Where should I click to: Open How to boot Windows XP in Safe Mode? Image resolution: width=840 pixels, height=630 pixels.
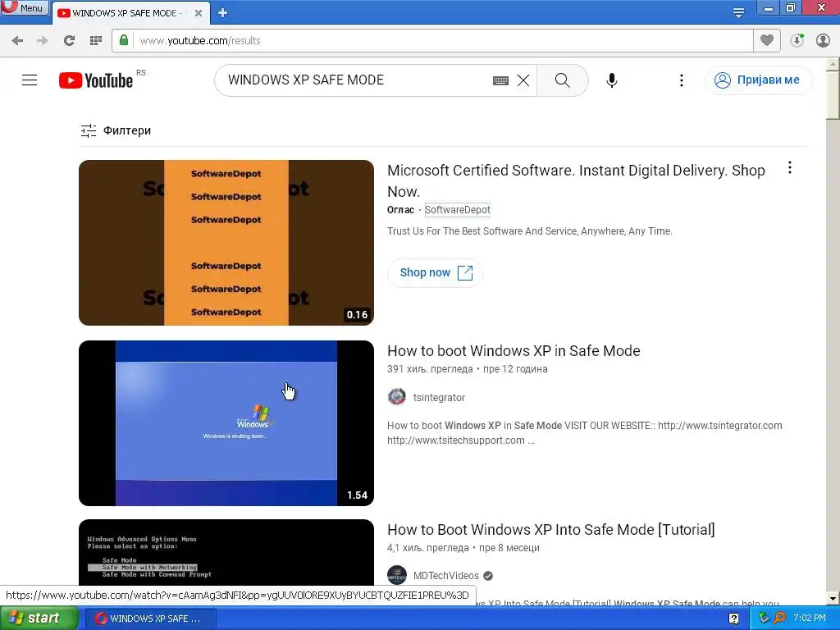pos(514,351)
